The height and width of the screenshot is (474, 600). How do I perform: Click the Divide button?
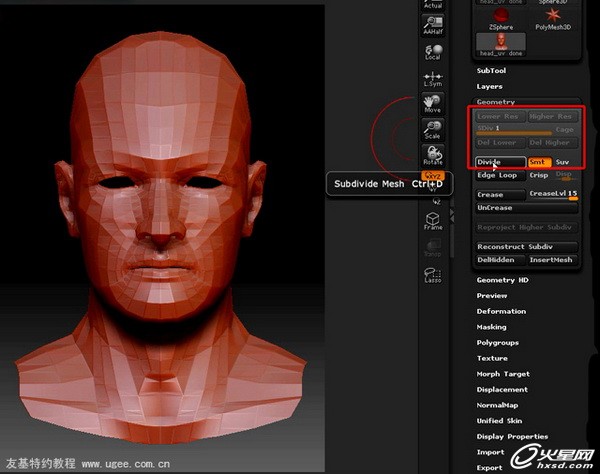[x=501, y=162]
